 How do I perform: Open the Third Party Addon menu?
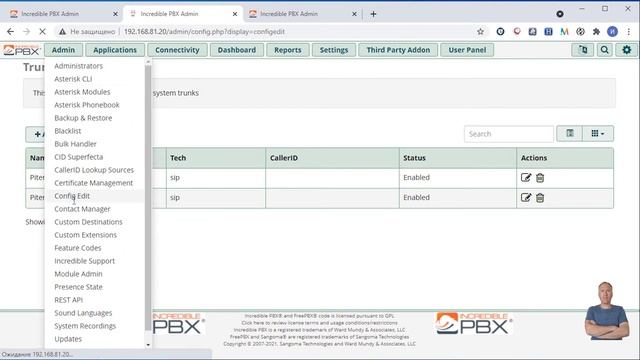[x=398, y=50]
